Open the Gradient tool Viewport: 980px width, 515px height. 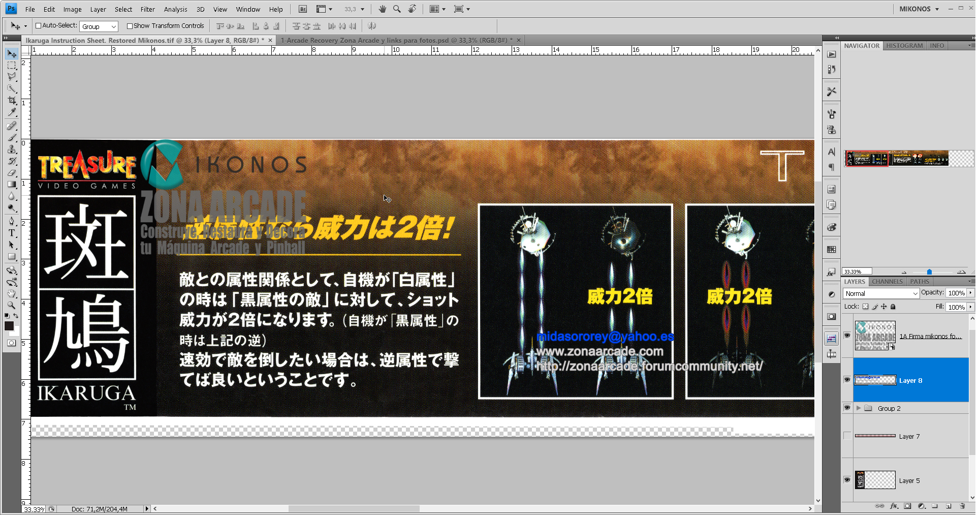(x=11, y=185)
